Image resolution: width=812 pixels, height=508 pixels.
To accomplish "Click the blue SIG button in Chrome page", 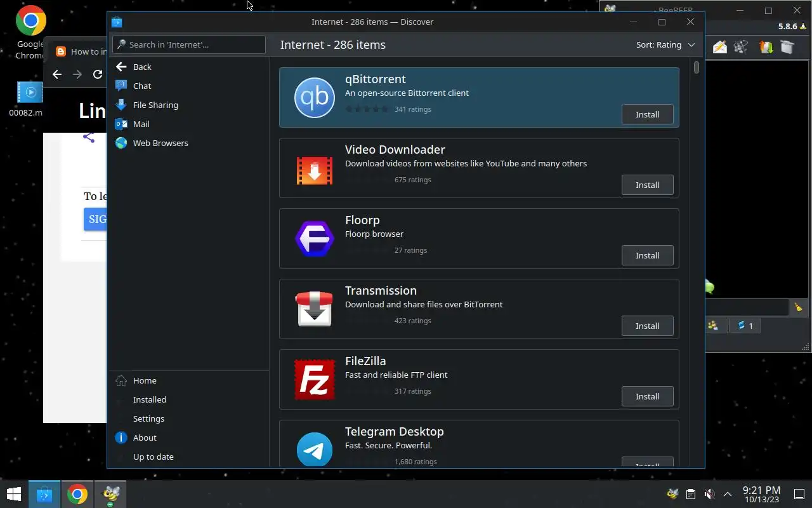I will [x=95, y=219].
